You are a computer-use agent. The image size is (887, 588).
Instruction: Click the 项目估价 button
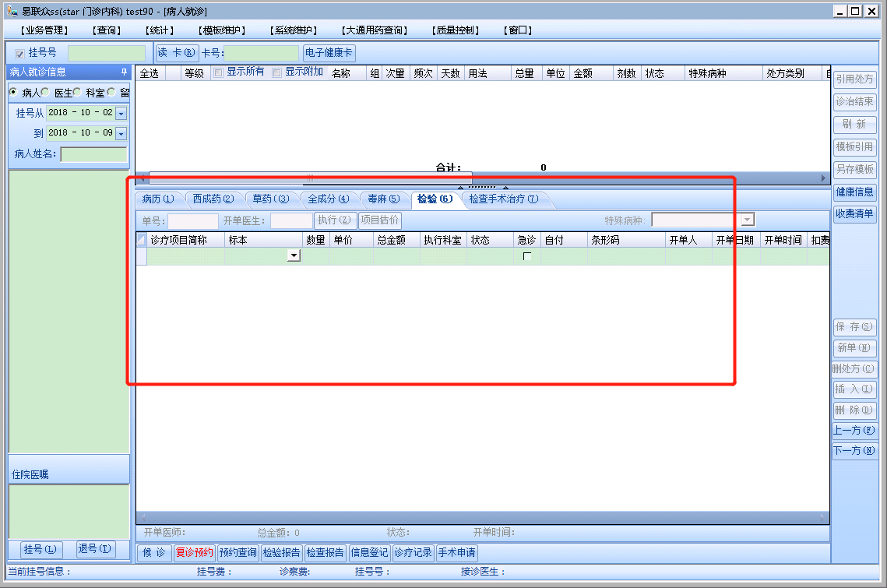tap(380, 220)
